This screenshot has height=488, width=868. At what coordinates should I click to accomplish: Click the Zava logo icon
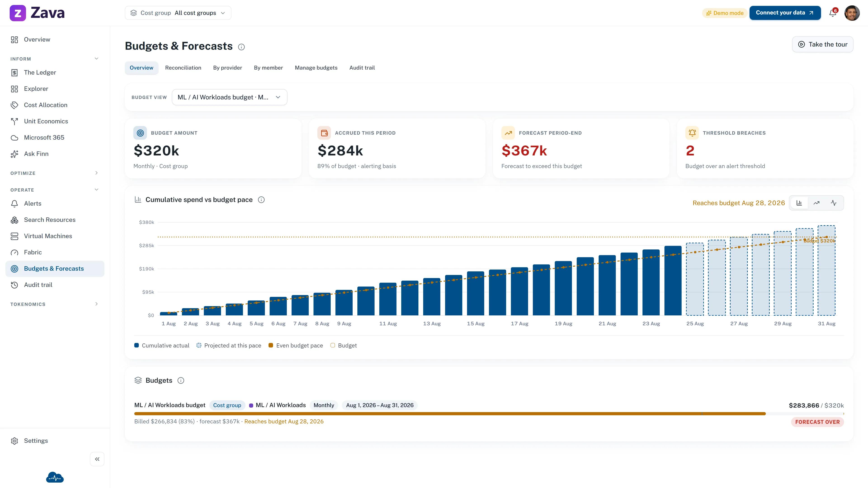[18, 13]
